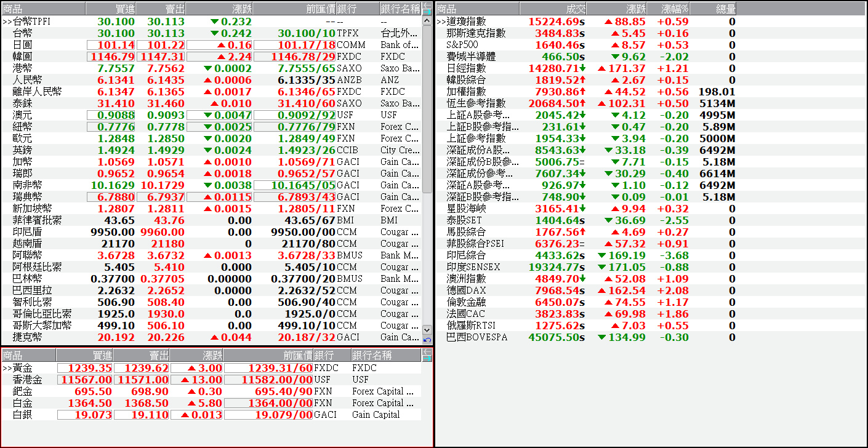Image resolution: width=868 pixels, height=448 pixels.
Task: Select the 那斯達克指數 row
Action: pos(586,33)
